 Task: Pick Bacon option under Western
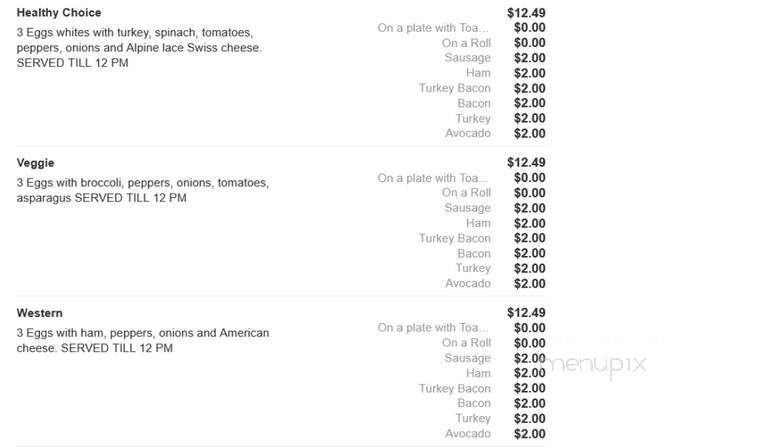pos(474,403)
